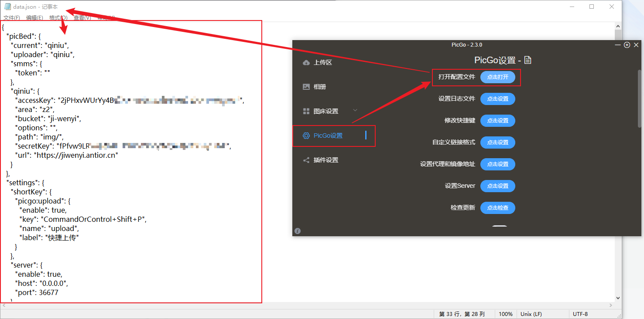Click Notepad vertical scrollbar up arrow
The width and height of the screenshot is (644, 319).
618,26
